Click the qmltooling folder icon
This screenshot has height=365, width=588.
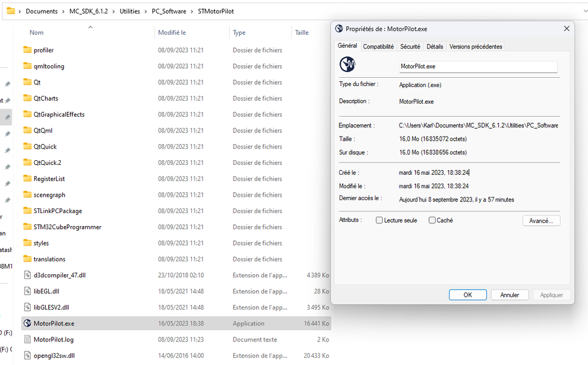click(x=28, y=66)
